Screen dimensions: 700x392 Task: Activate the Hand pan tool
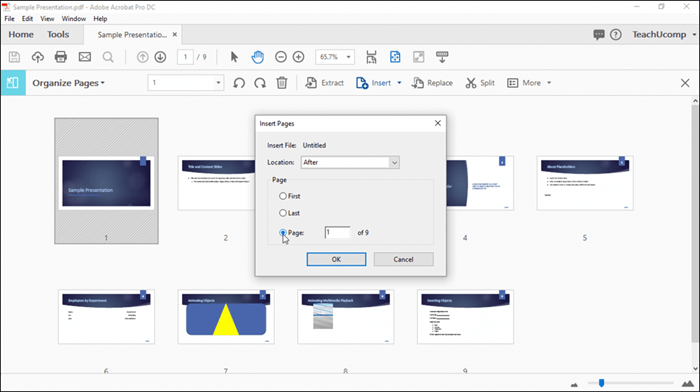[x=258, y=57]
